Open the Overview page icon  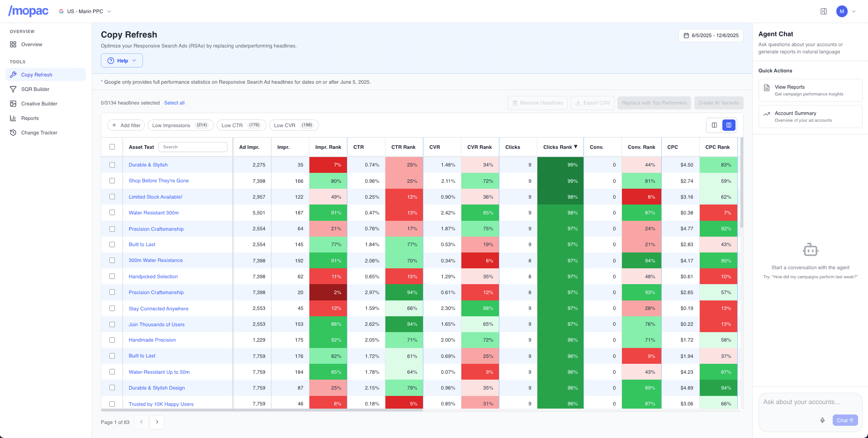[x=14, y=44]
